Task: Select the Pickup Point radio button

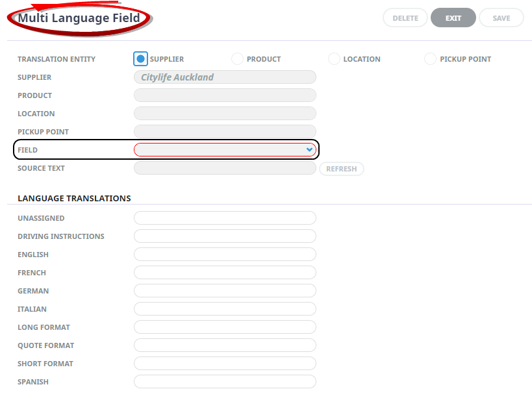Action: click(x=430, y=58)
